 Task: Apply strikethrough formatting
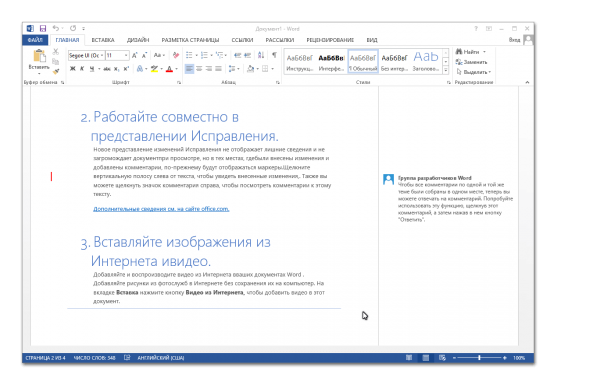pyautogui.click(x=107, y=69)
